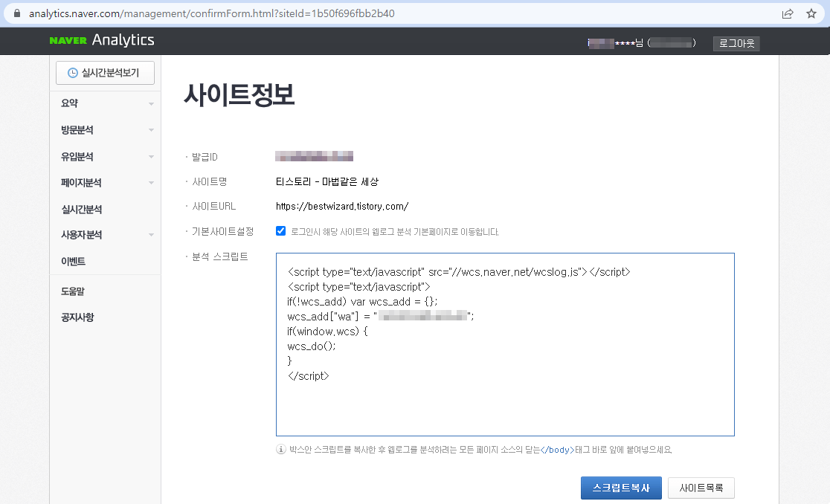This screenshot has width=830, height=504.
Task: Select 실시간분석 in the sidebar
Action: 82,209
